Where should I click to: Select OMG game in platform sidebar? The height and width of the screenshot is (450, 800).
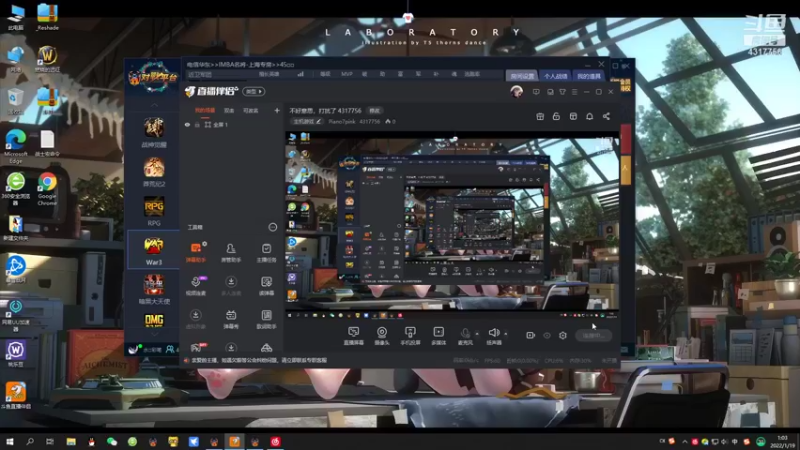click(154, 320)
